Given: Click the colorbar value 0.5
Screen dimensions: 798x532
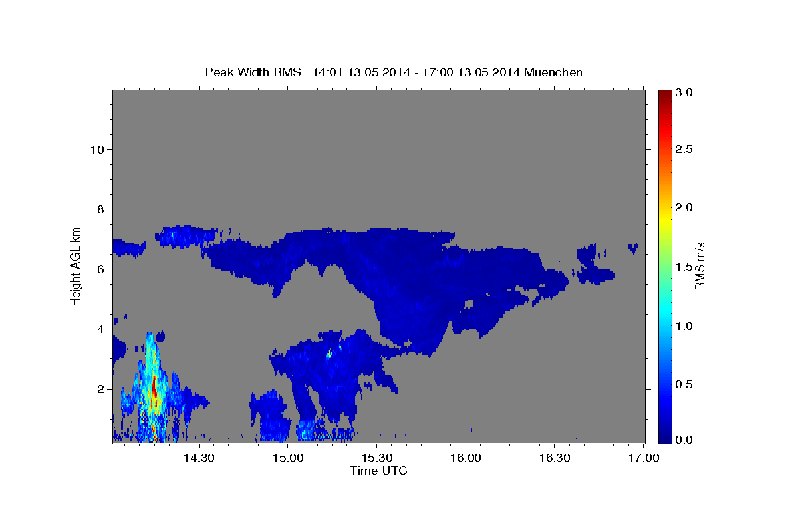Looking at the screenshot, I should tap(684, 384).
